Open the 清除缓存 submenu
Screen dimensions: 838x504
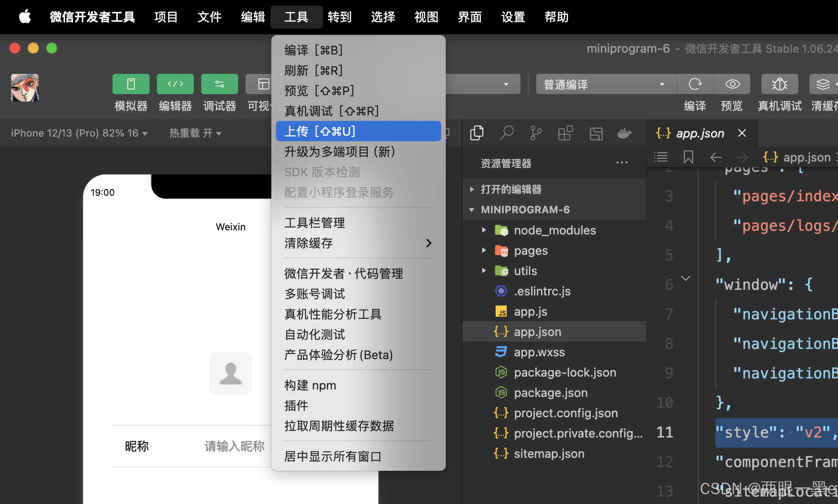(359, 243)
